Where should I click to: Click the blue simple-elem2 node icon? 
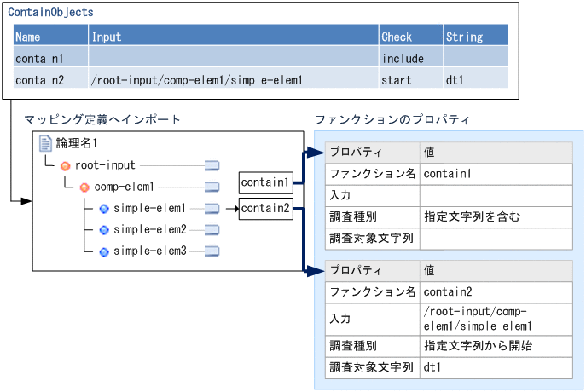pos(103,229)
